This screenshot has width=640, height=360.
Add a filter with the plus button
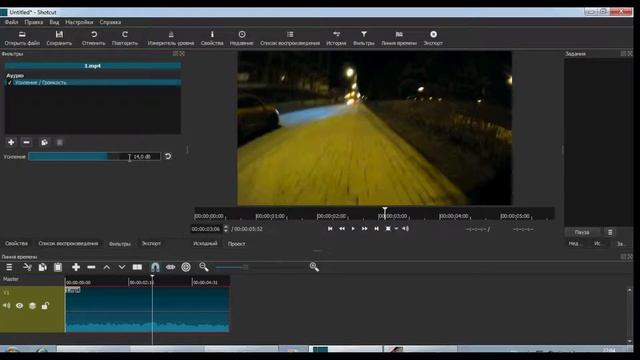(x=11, y=142)
